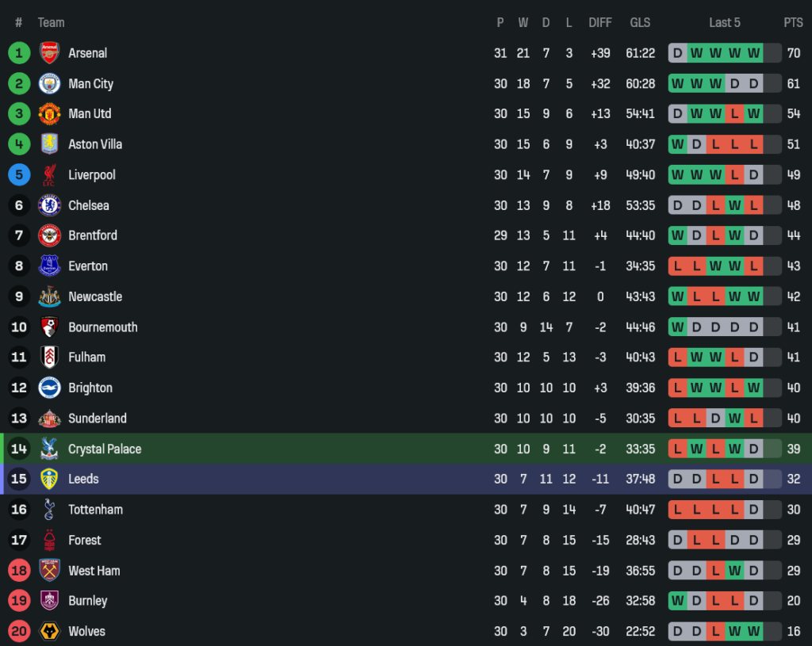This screenshot has height=646, width=812.
Task: Open the Leeds team name link
Action: pos(83,479)
